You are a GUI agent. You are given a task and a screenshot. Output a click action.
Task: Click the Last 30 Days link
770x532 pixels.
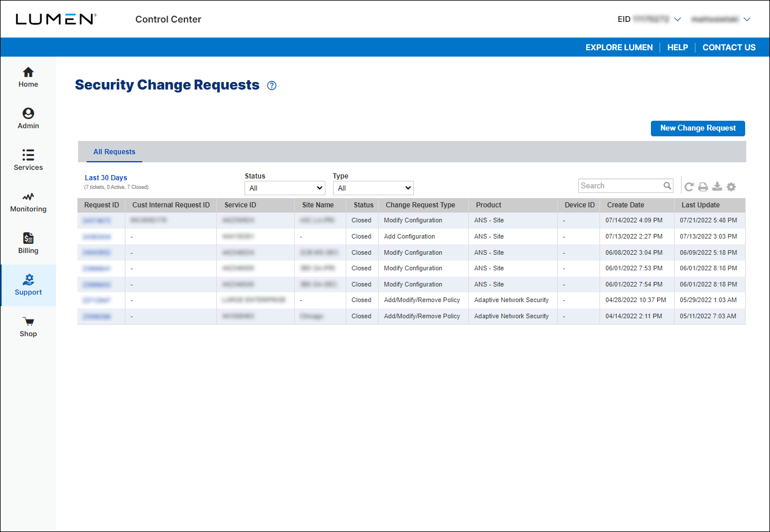point(106,178)
